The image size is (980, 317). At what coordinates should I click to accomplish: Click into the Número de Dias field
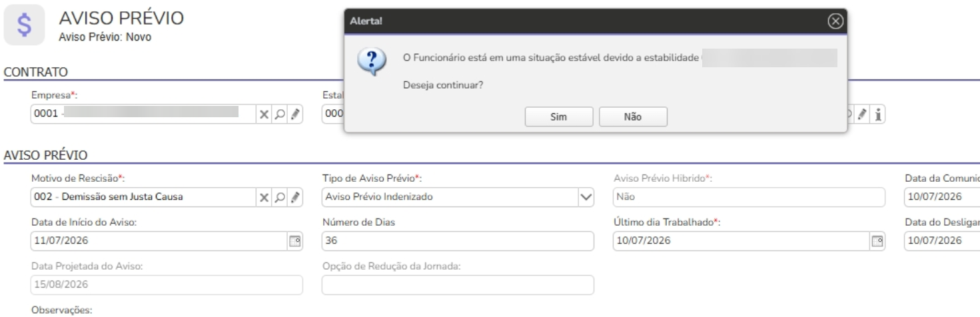tap(457, 240)
